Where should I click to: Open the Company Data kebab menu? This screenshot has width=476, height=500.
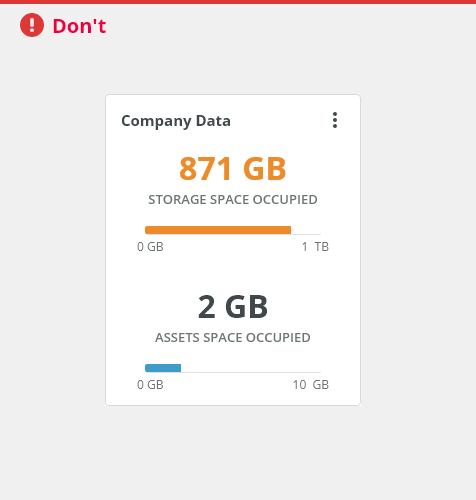(x=335, y=120)
